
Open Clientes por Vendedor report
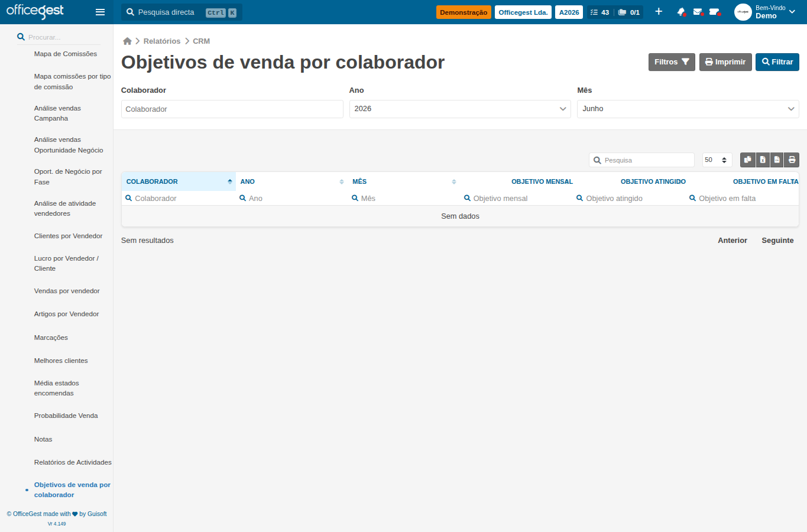69,236
